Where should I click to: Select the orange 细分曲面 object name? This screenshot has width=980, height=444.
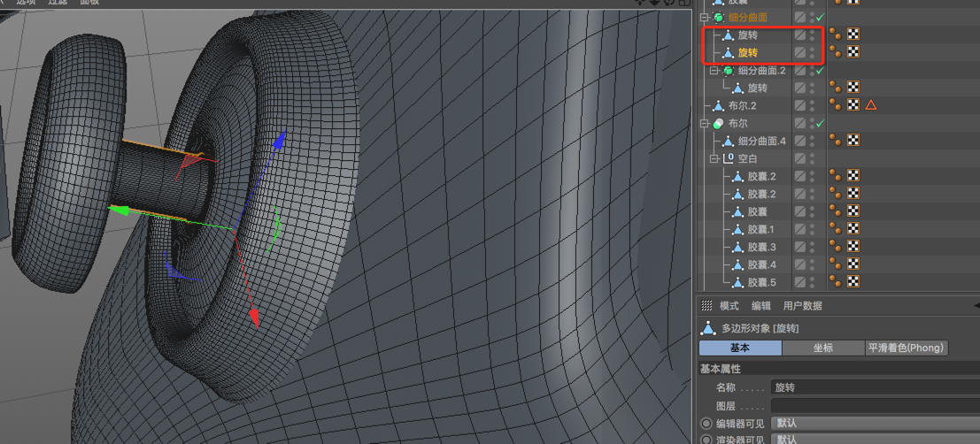click(747, 18)
